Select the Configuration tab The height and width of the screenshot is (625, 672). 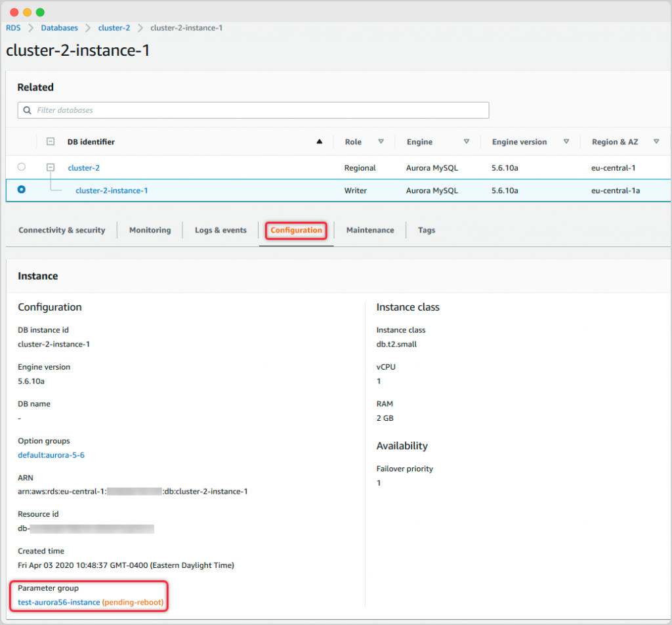point(296,230)
